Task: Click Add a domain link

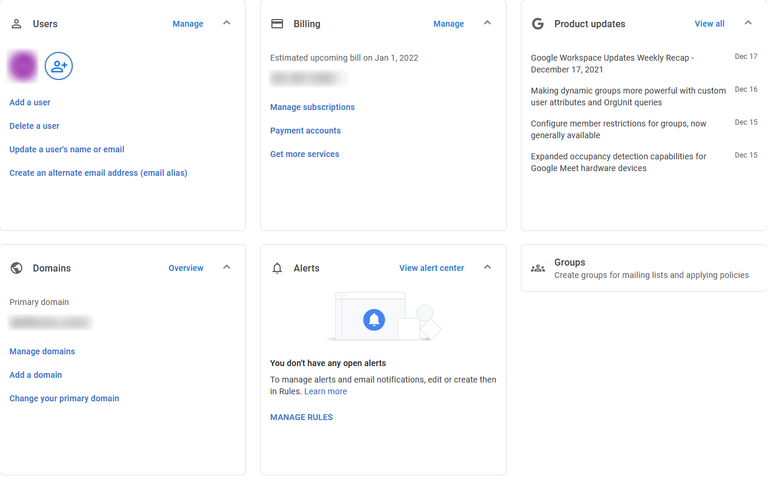Action: click(x=36, y=375)
